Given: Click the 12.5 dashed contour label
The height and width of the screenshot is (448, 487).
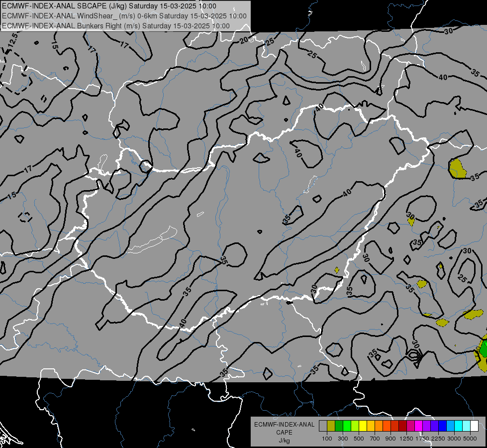Looking at the screenshot, I should [13, 41].
